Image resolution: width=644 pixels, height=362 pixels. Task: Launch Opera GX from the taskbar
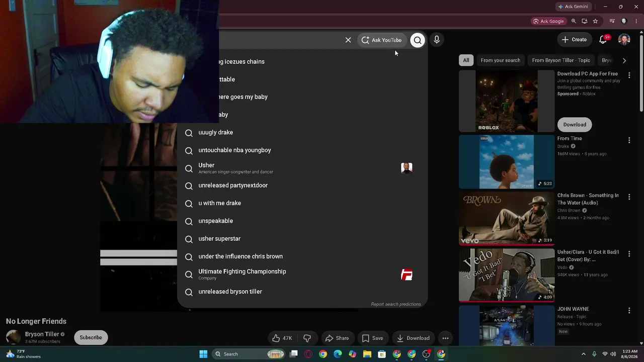[x=308, y=354]
